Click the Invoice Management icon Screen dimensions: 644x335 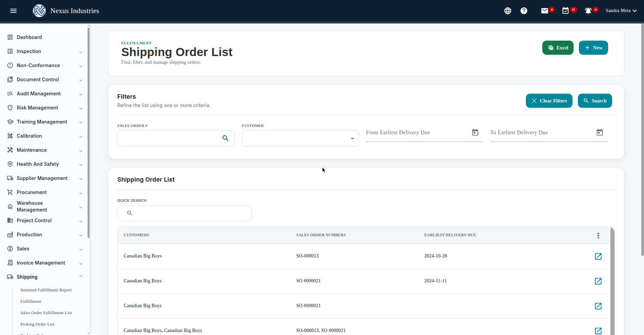(10, 263)
